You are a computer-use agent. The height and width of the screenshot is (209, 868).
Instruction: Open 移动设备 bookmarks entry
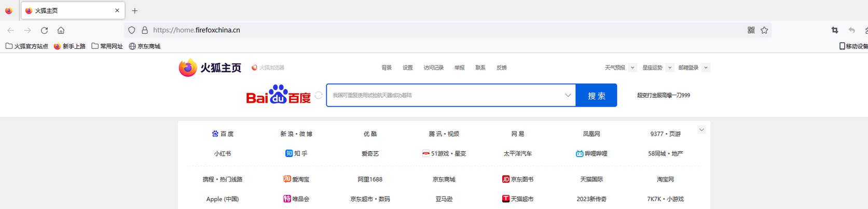click(853, 46)
